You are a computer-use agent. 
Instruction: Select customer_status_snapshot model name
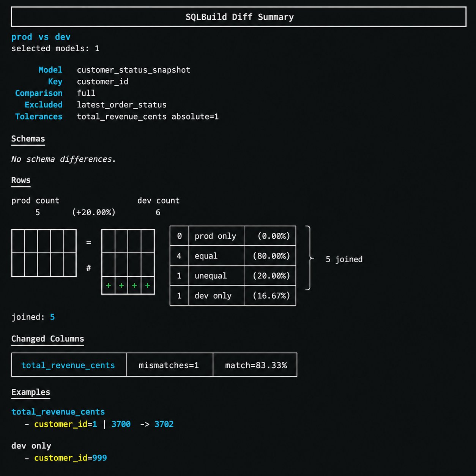pyautogui.click(x=134, y=70)
